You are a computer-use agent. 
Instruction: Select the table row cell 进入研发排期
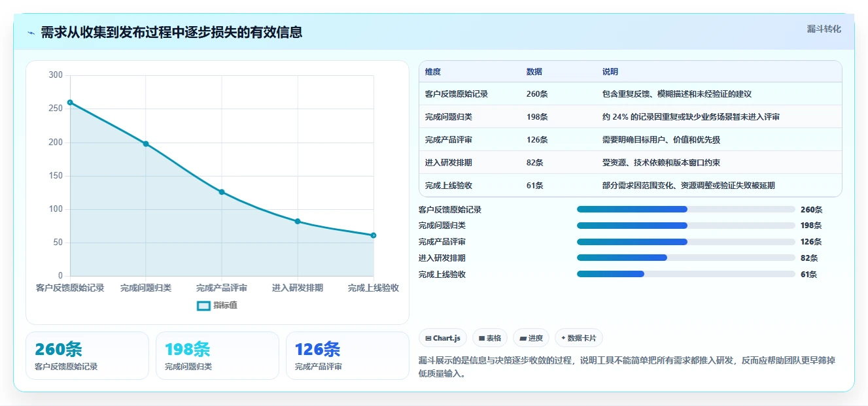tap(449, 163)
